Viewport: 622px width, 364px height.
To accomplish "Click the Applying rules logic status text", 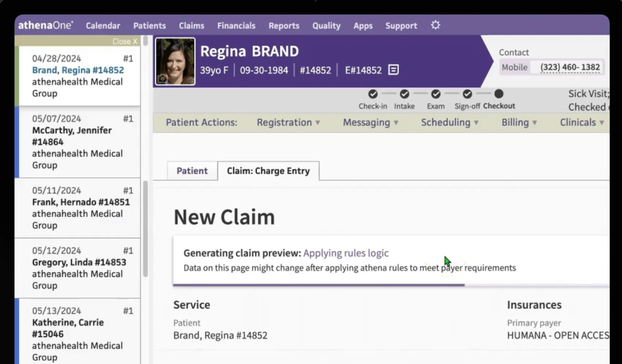I will point(346,253).
